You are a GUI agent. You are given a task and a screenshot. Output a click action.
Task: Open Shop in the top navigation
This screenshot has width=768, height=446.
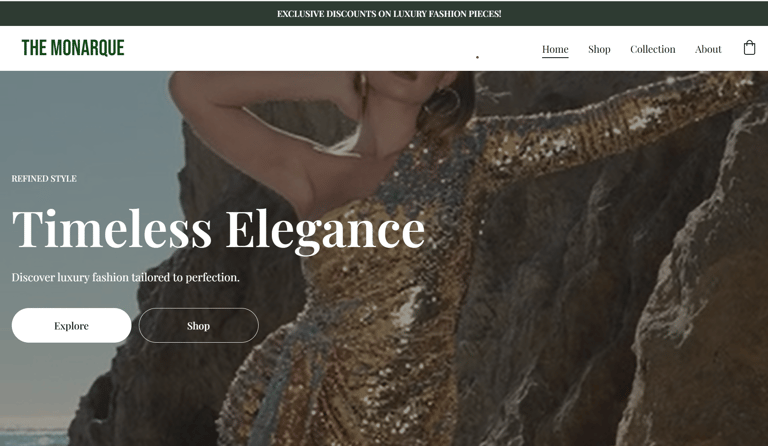click(x=599, y=49)
